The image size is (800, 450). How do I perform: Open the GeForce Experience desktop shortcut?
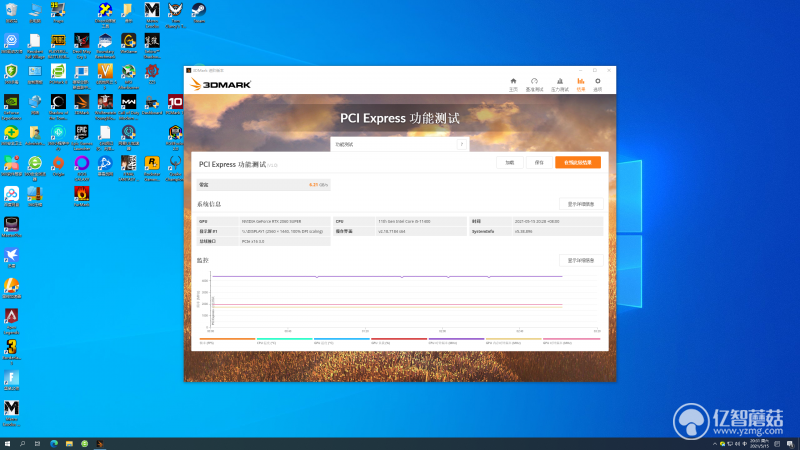pyautogui.click(x=11, y=106)
